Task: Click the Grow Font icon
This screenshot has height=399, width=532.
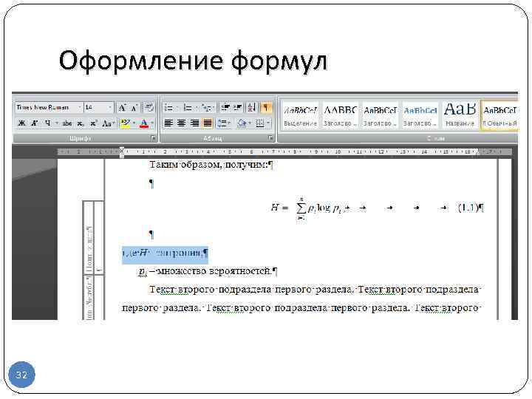Action: tap(122, 108)
